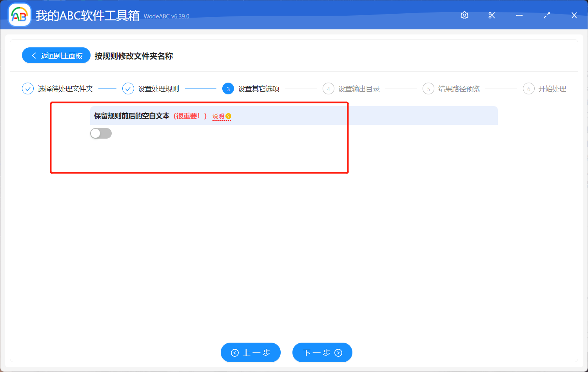Click the checkmark icon on step 设置处理规则

click(128, 88)
